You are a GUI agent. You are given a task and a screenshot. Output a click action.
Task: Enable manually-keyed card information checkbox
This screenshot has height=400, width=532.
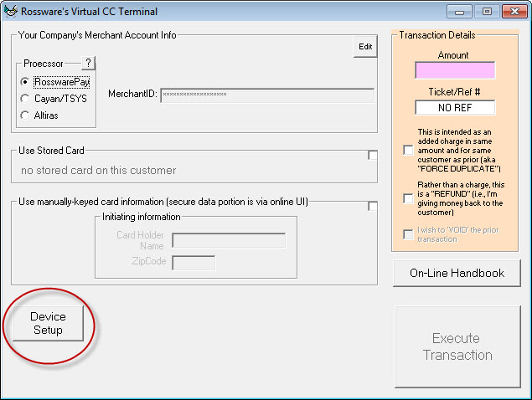click(x=373, y=207)
